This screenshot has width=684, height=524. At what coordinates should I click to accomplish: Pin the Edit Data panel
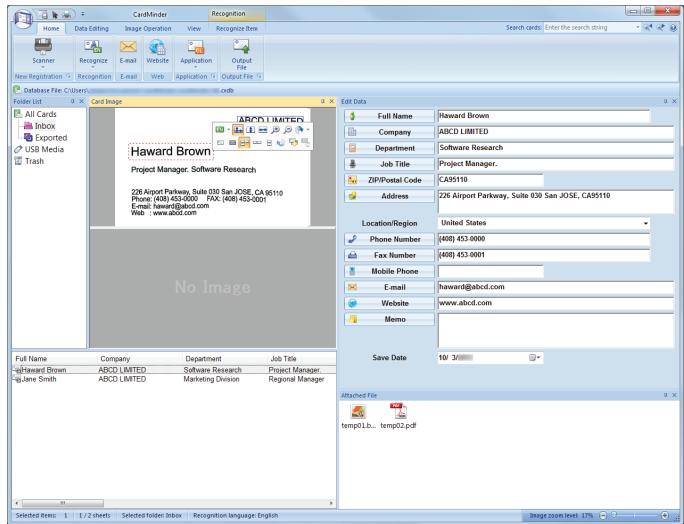665,101
